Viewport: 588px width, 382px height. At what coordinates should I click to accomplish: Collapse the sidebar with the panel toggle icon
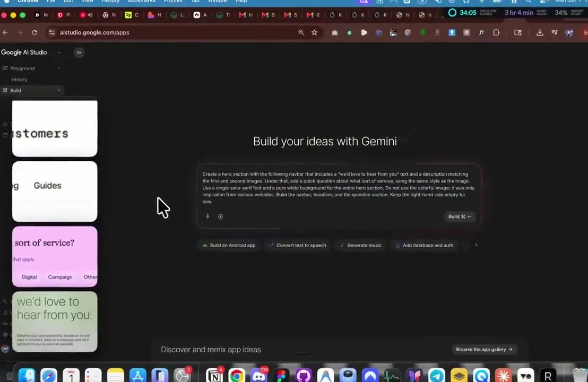(79, 53)
